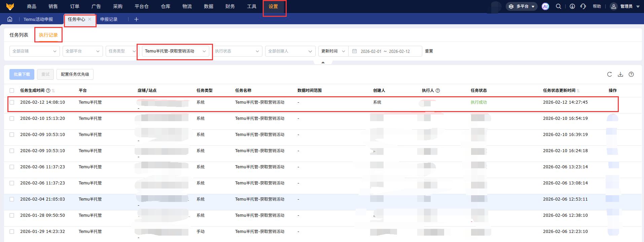Open the 全部创建人 dropdown
This screenshot has height=242, width=644.
290,51
